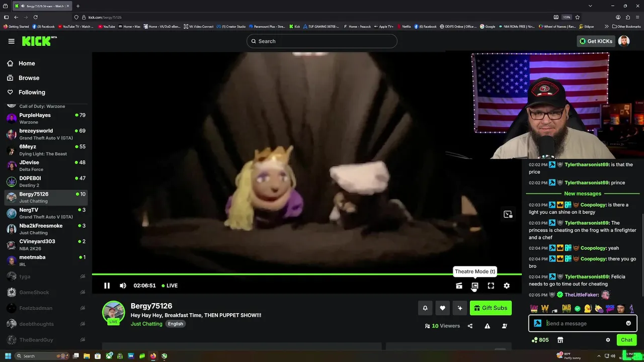
Task: Open chat settings gear
Action: [x=608, y=340]
